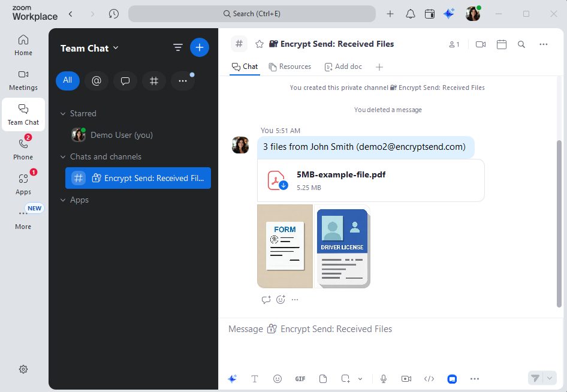Select the mentions @ filter

pos(96,80)
